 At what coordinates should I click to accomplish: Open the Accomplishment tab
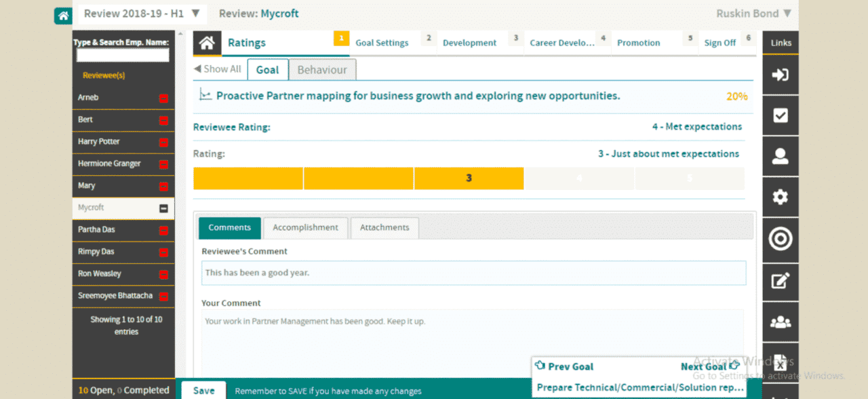pos(305,228)
